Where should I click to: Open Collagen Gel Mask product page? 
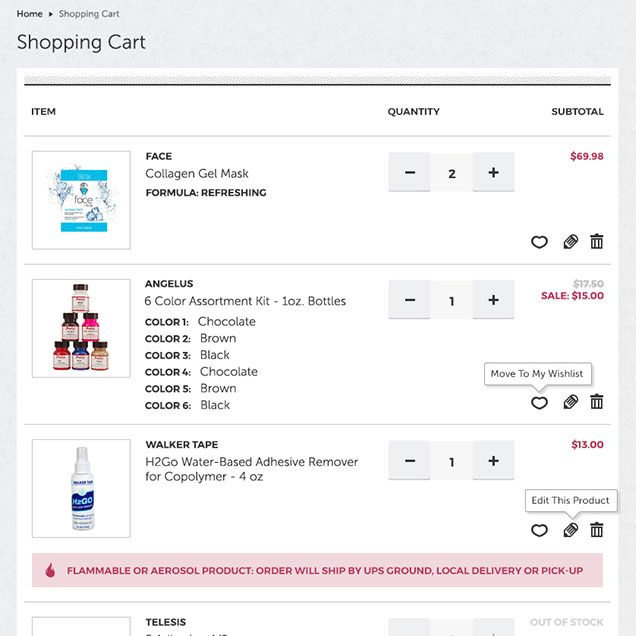pos(197,174)
